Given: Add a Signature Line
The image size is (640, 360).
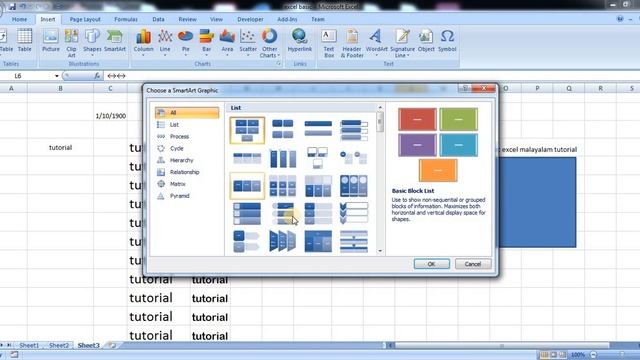Looking at the screenshot, I should click(x=402, y=43).
